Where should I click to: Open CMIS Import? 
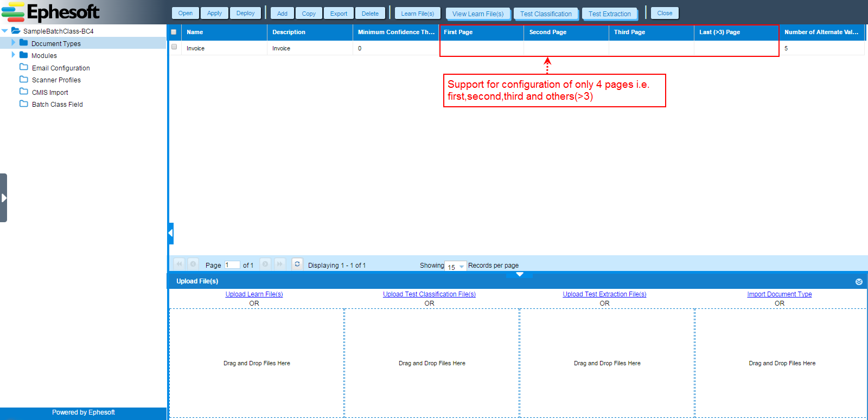(x=50, y=92)
